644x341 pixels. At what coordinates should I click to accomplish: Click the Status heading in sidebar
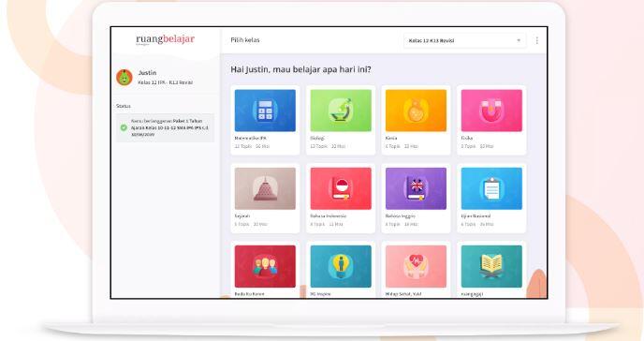tap(124, 106)
